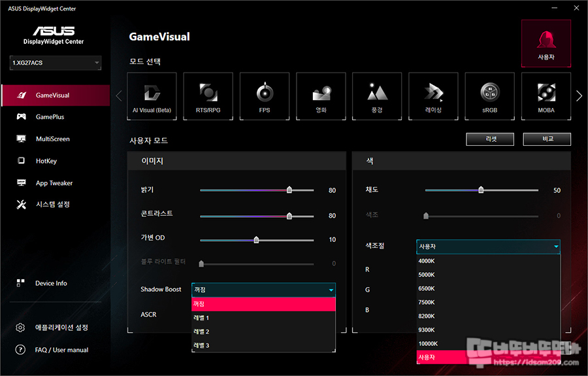588x376 pixels.
Task: Click the MultiScreen monitor icon
Action: click(22, 139)
